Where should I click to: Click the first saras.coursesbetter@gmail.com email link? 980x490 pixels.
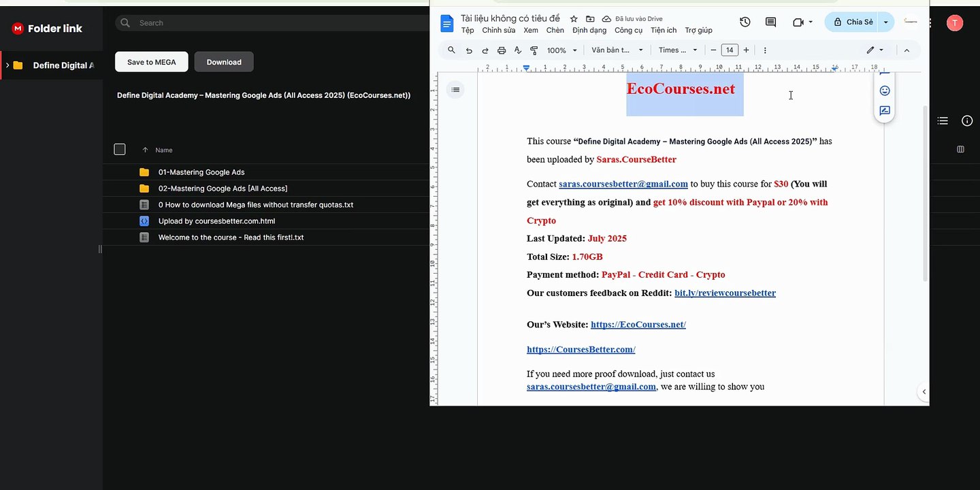click(623, 184)
